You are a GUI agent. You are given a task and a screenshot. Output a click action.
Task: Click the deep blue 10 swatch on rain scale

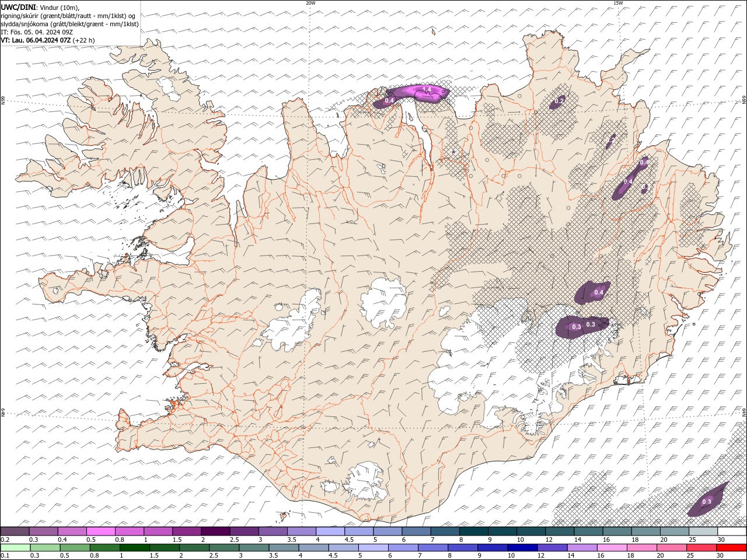(522, 548)
